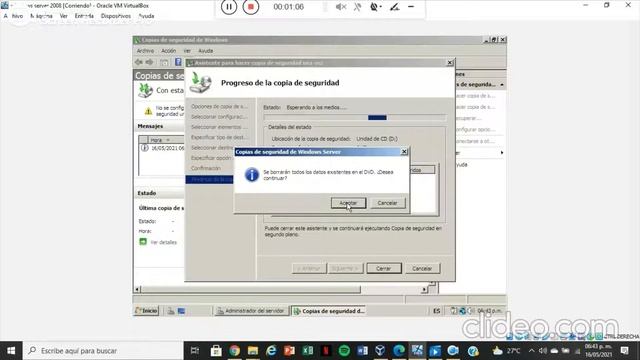
Task: Expand the Ver submenu arrow in actions pane
Action: tap(502, 153)
